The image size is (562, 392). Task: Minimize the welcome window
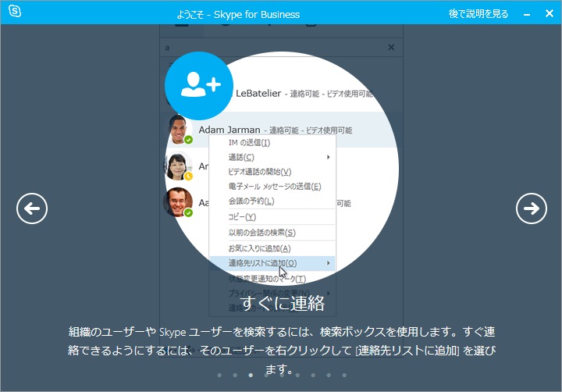pyautogui.click(x=527, y=14)
